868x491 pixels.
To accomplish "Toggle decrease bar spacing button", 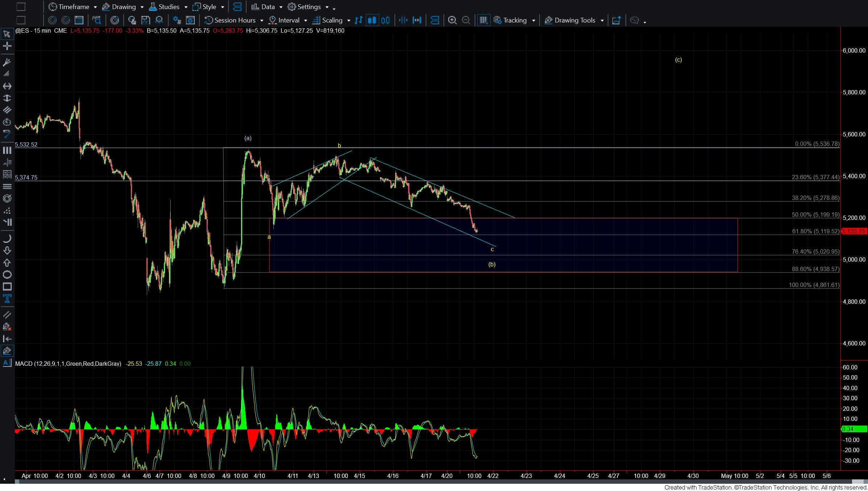I will coord(403,20).
